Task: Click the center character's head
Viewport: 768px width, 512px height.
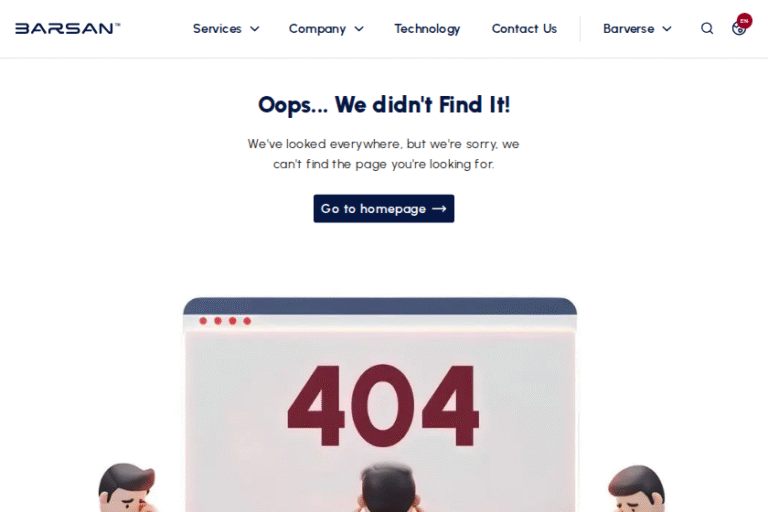Action: 388,488
